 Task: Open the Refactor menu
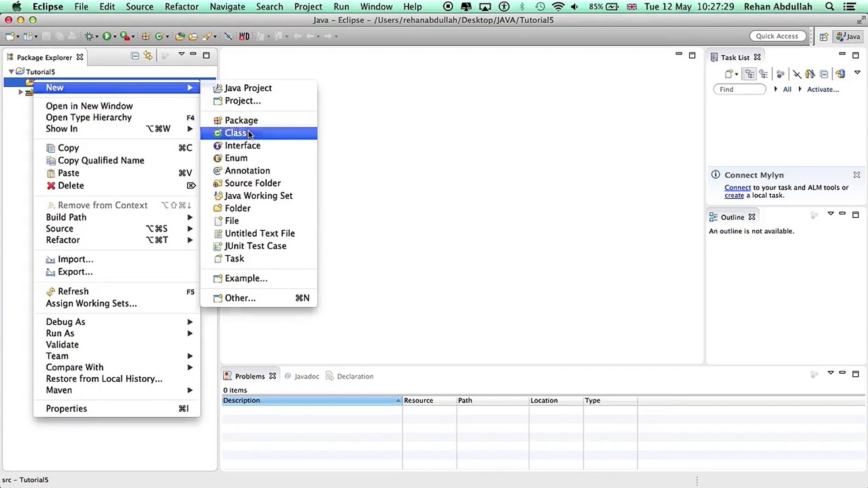[181, 6]
